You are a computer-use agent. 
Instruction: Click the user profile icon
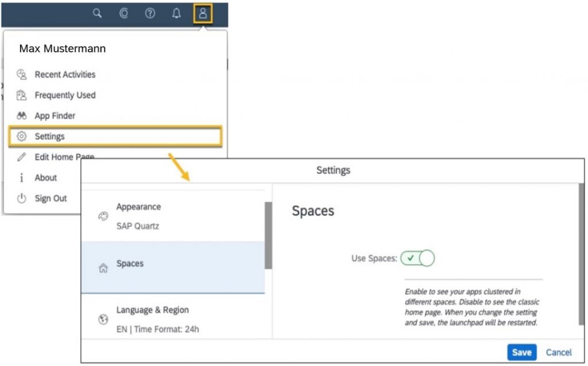(x=203, y=13)
